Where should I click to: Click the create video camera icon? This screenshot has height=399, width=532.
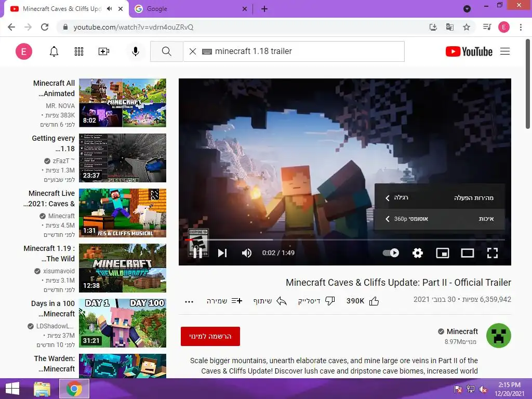(x=104, y=51)
